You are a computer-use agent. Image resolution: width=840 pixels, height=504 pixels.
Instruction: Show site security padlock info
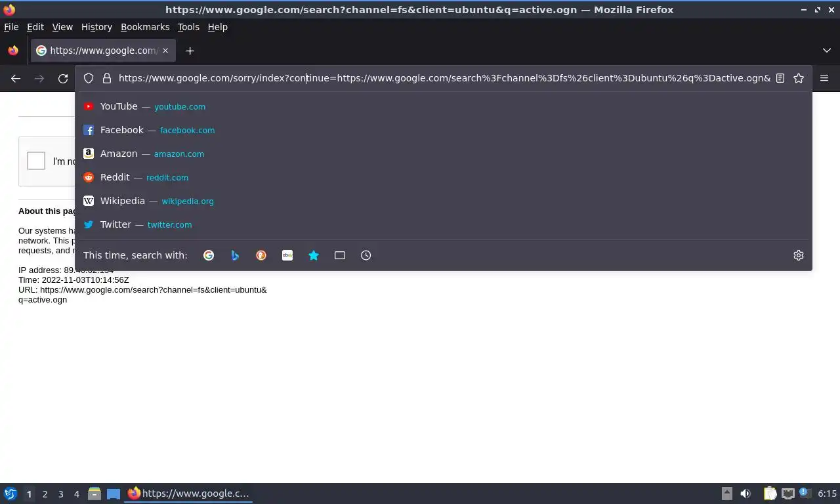click(x=107, y=78)
